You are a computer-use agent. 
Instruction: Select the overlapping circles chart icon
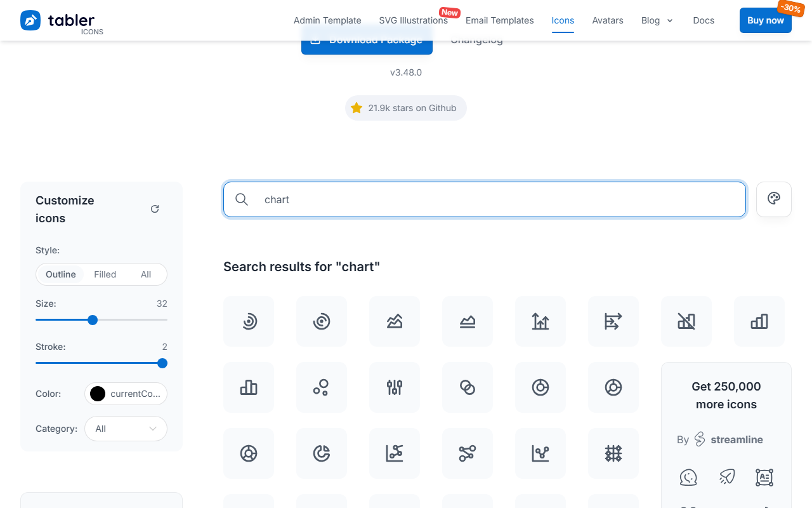click(x=468, y=387)
